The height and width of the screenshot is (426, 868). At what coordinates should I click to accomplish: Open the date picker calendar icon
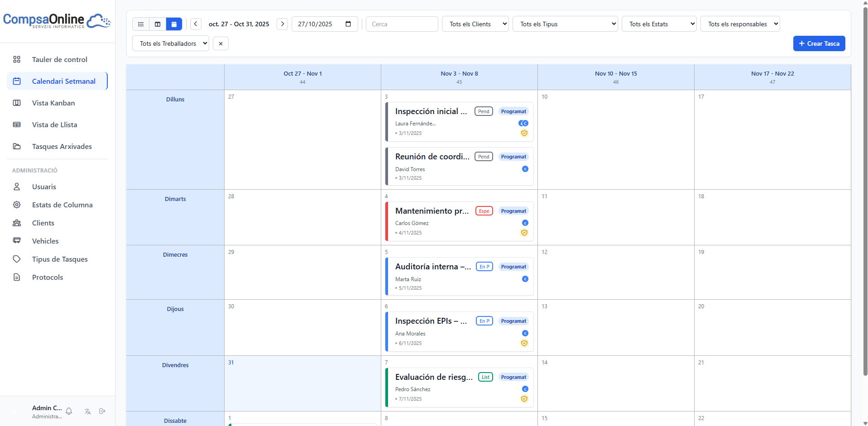tap(348, 24)
